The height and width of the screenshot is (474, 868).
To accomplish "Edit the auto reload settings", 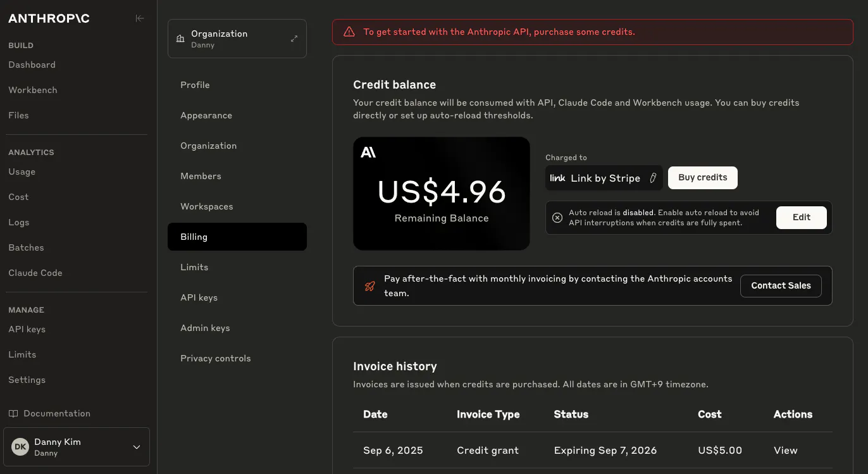I will click(801, 217).
